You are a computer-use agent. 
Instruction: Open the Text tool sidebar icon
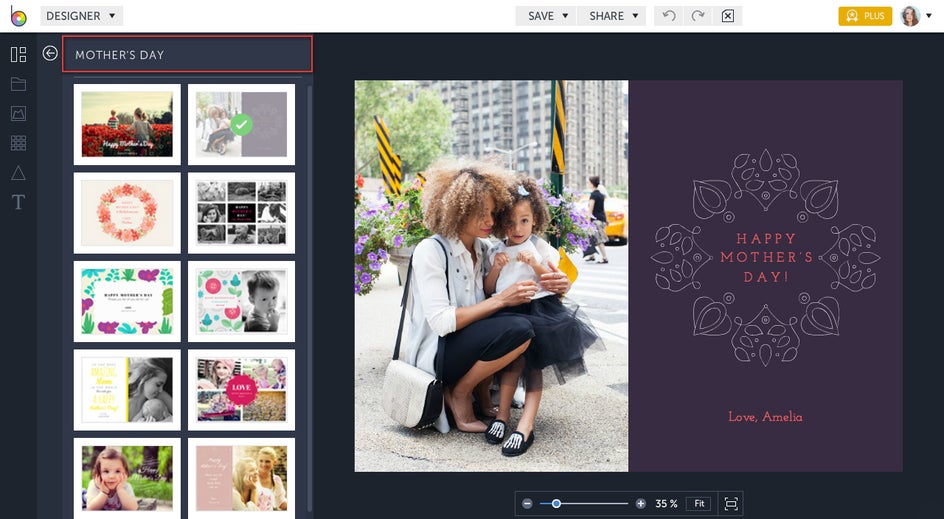tap(19, 202)
